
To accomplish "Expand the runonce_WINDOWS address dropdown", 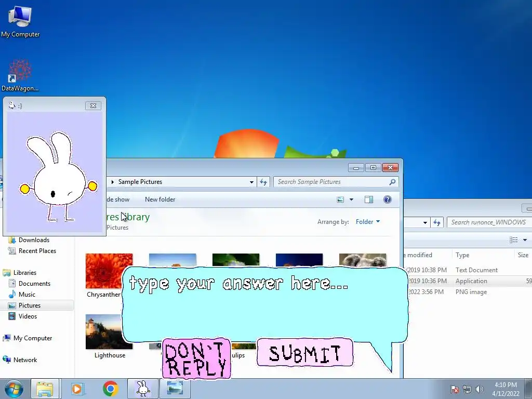I will (425, 222).
